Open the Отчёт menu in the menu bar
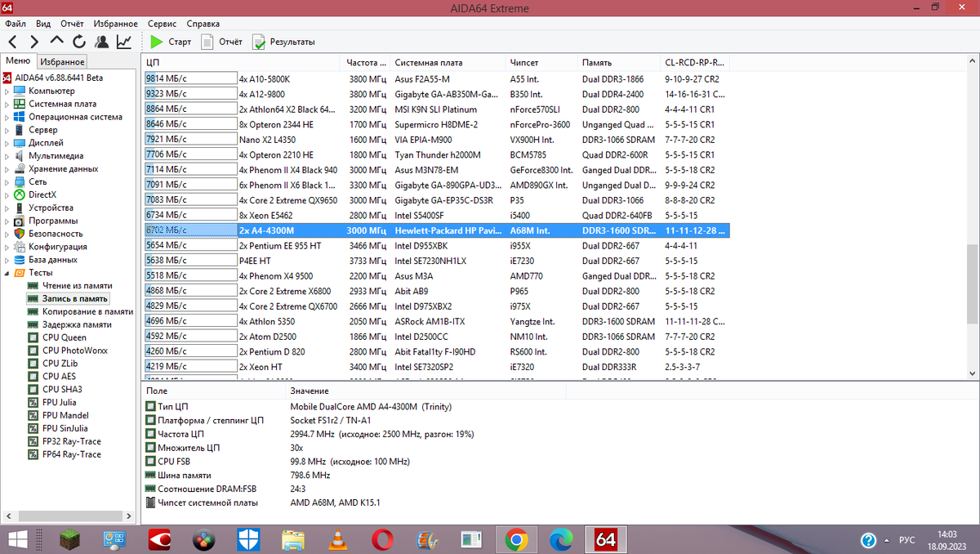This screenshot has height=554, width=980. 72,24
